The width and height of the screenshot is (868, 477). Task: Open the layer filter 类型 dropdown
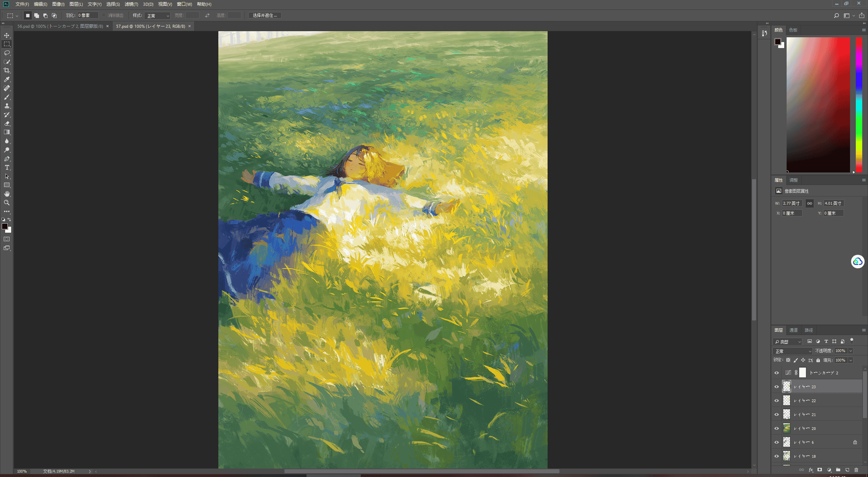787,341
